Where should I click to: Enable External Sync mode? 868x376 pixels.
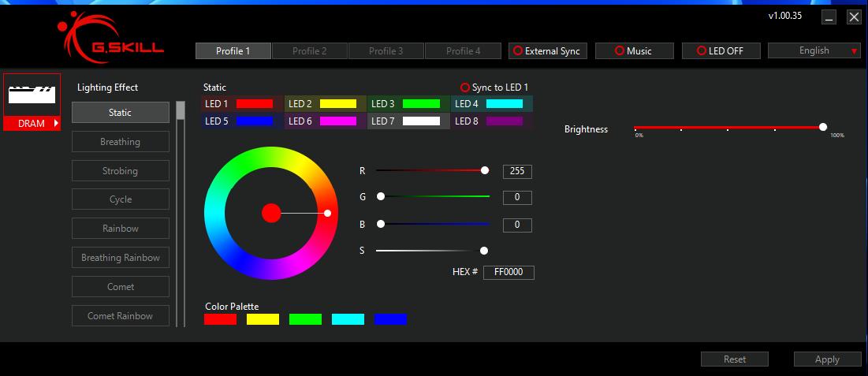click(x=547, y=51)
